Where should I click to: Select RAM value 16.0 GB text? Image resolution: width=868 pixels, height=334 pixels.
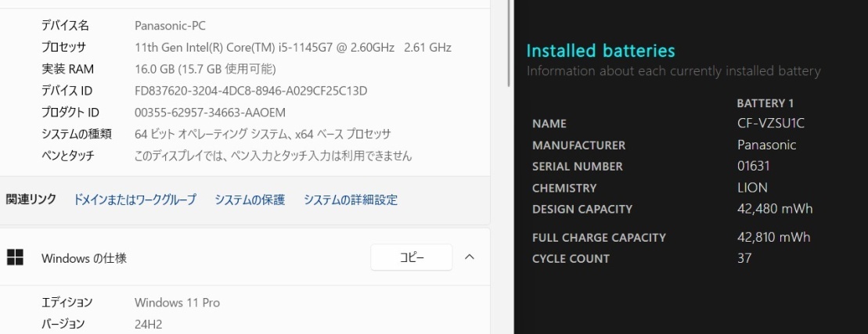[205, 69]
